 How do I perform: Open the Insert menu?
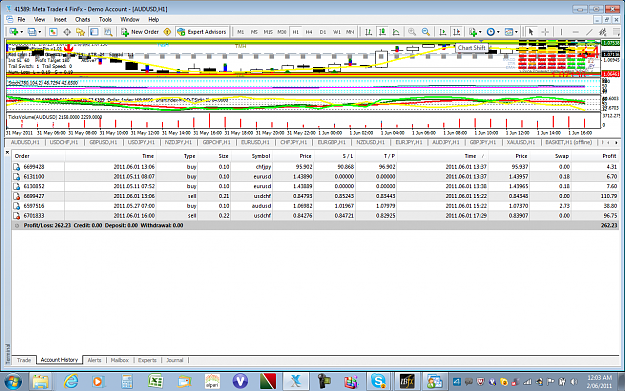coord(60,20)
